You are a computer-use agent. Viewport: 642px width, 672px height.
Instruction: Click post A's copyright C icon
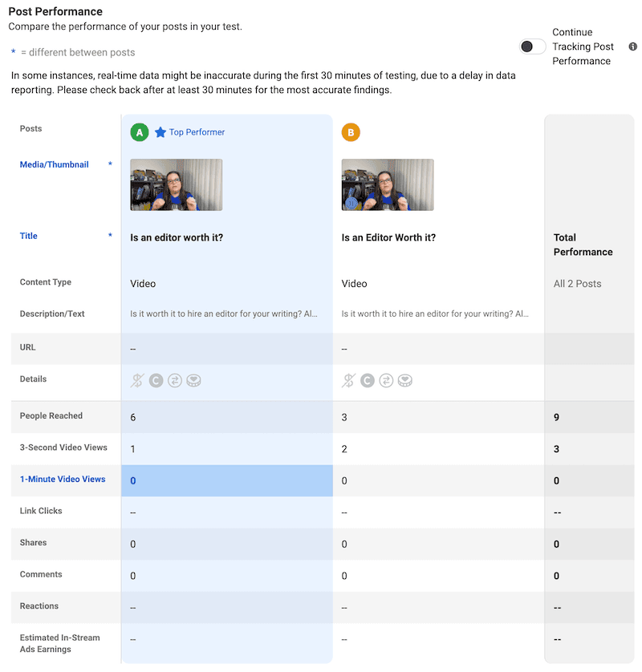pos(156,381)
